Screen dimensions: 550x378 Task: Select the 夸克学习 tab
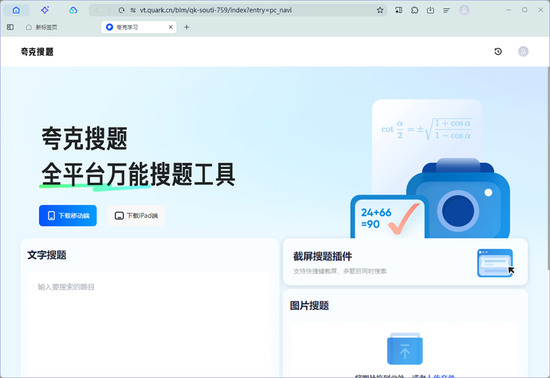[139, 27]
